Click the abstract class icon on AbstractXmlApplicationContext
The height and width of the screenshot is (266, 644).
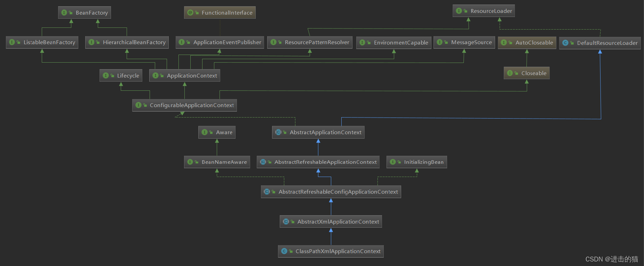coord(286,221)
